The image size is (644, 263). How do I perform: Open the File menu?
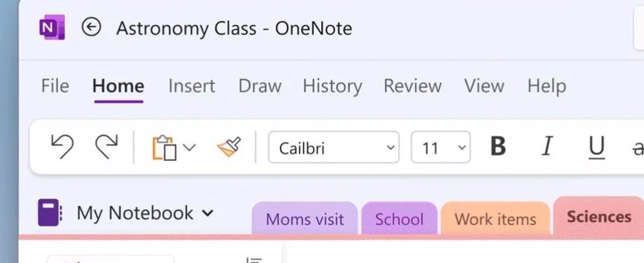55,86
